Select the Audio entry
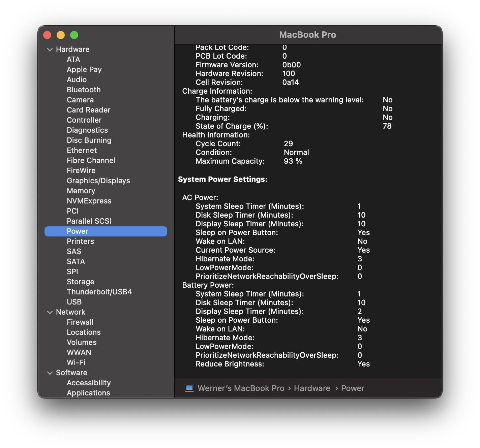 point(77,79)
